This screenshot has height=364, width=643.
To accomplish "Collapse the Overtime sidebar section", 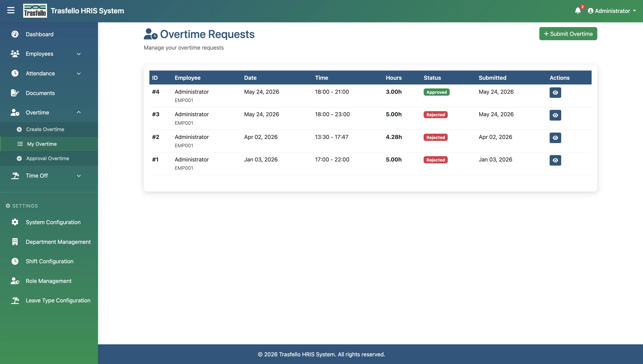I will [49, 113].
